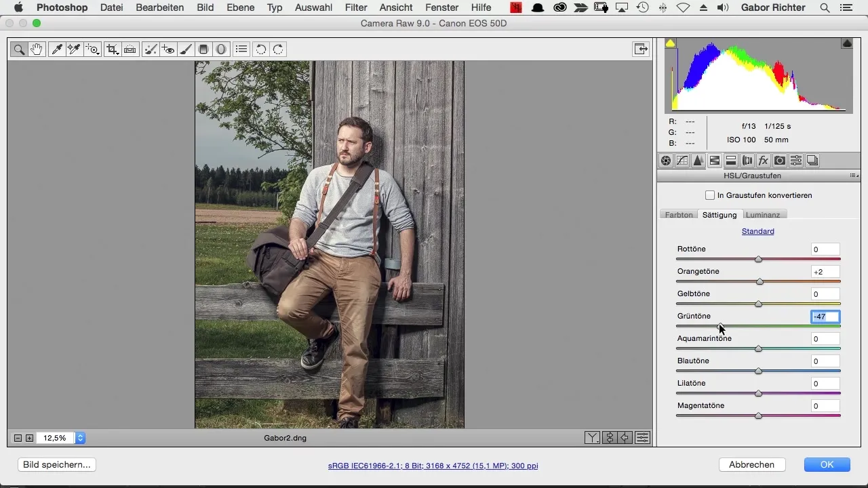Select the Color Sampler tool

point(74,49)
